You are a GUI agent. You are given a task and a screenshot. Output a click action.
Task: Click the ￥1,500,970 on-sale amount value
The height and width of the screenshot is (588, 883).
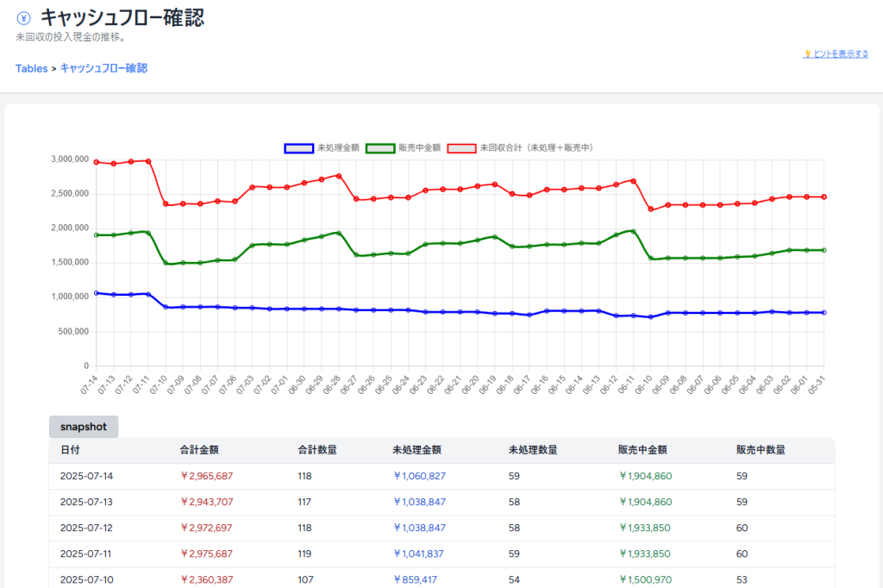point(645,579)
